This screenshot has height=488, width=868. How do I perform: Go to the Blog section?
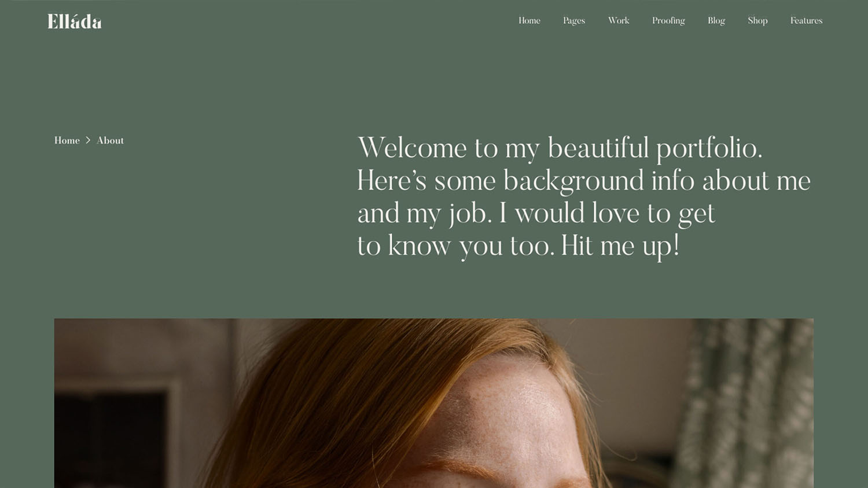[x=716, y=21]
